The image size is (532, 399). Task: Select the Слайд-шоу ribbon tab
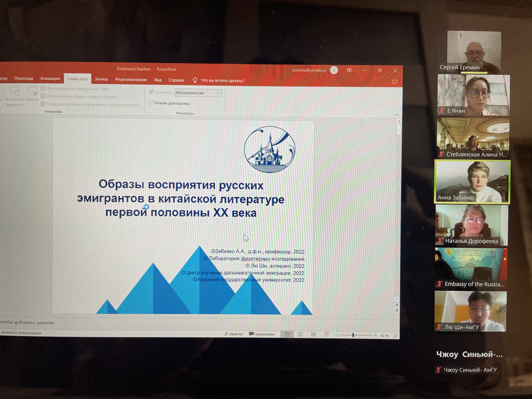tap(77, 79)
